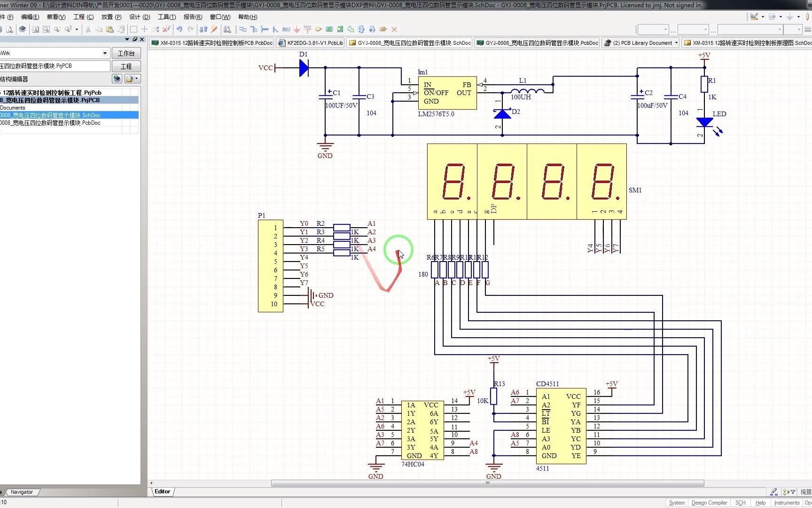Click the Cut scissors icon
Image resolution: width=812 pixels, height=508 pixels.
88,29
